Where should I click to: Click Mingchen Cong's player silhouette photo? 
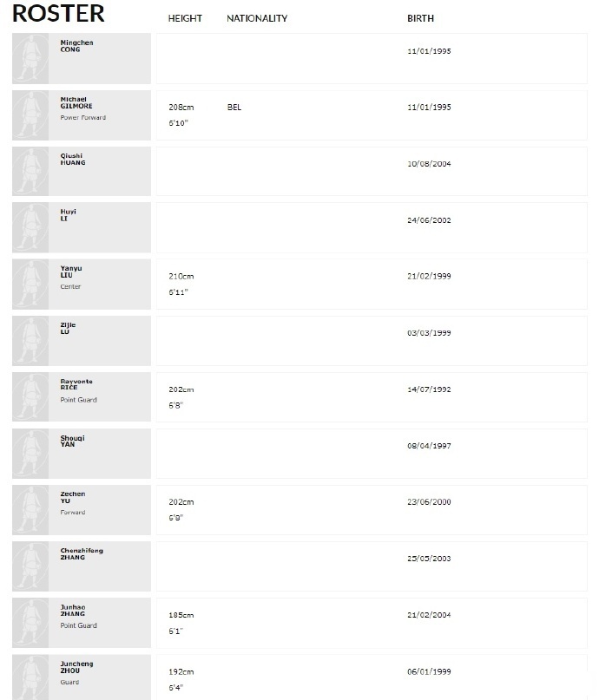tap(31, 59)
